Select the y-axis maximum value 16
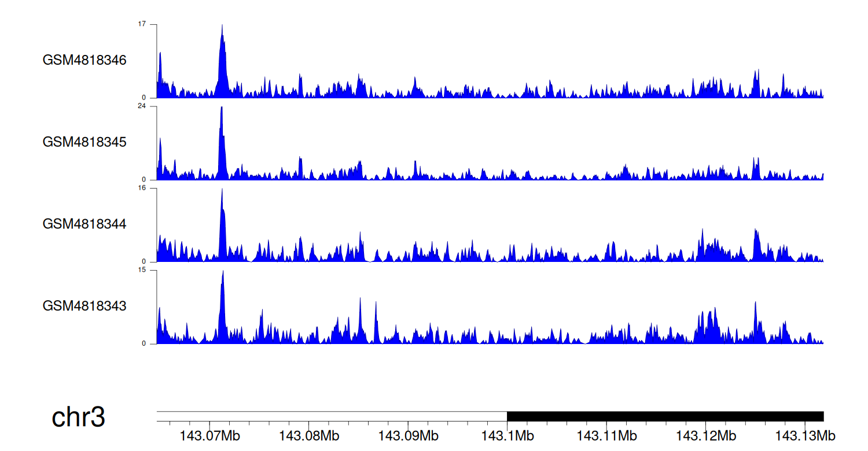Image resolution: width=868 pixels, height=451 pixels. pos(142,188)
